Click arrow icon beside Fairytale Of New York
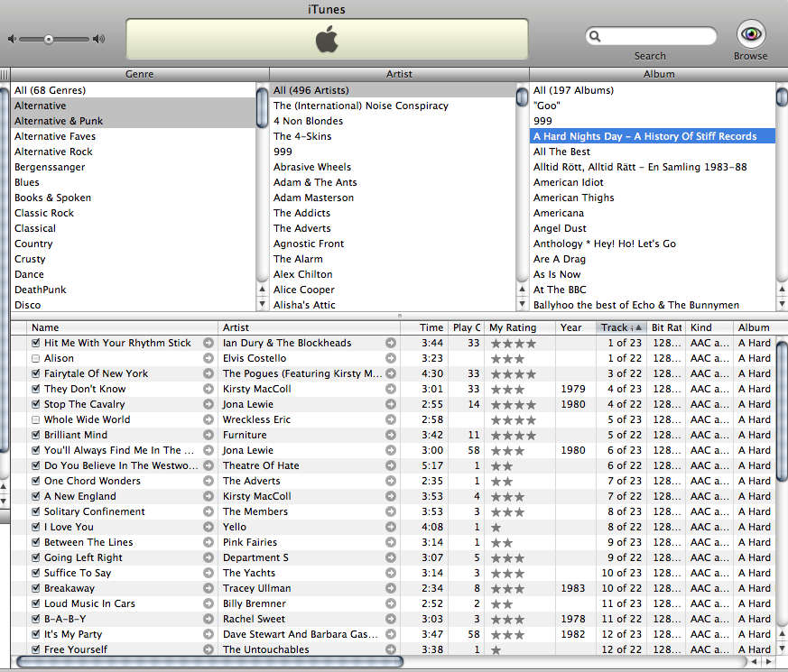The width and height of the screenshot is (788, 672). [x=209, y=373]
